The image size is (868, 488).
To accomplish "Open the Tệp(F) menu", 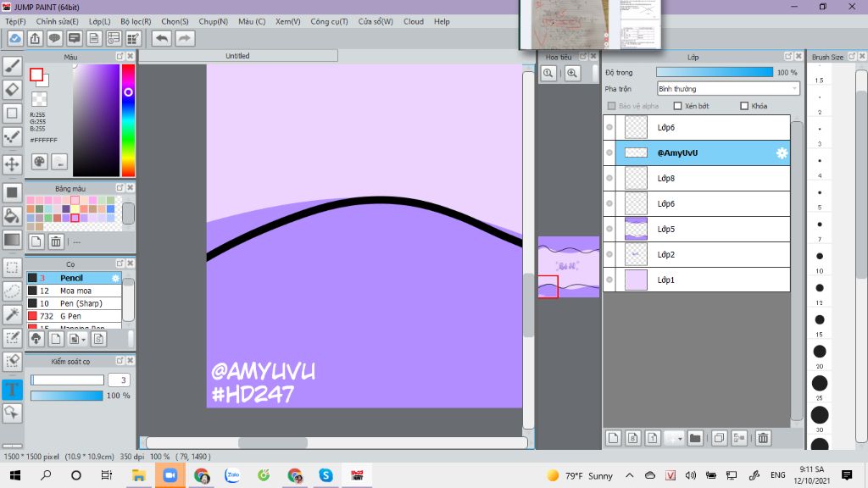I will (15, 21).
